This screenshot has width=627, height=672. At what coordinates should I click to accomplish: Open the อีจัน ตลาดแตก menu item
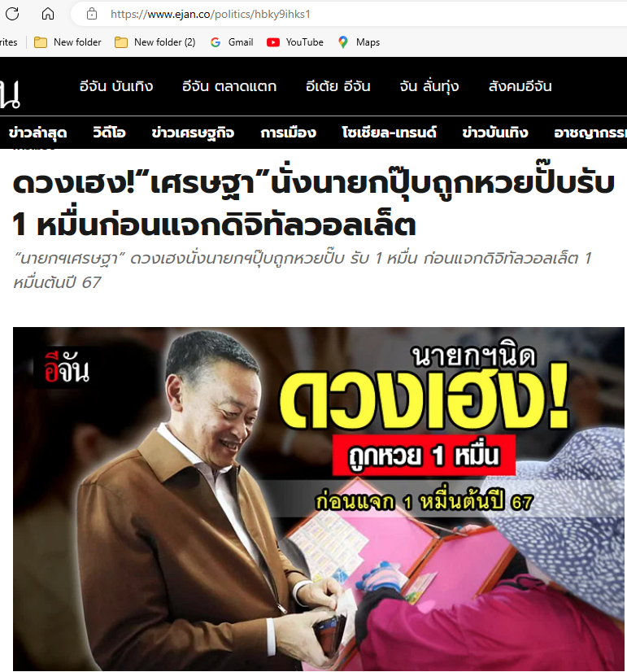coord(229,86)
